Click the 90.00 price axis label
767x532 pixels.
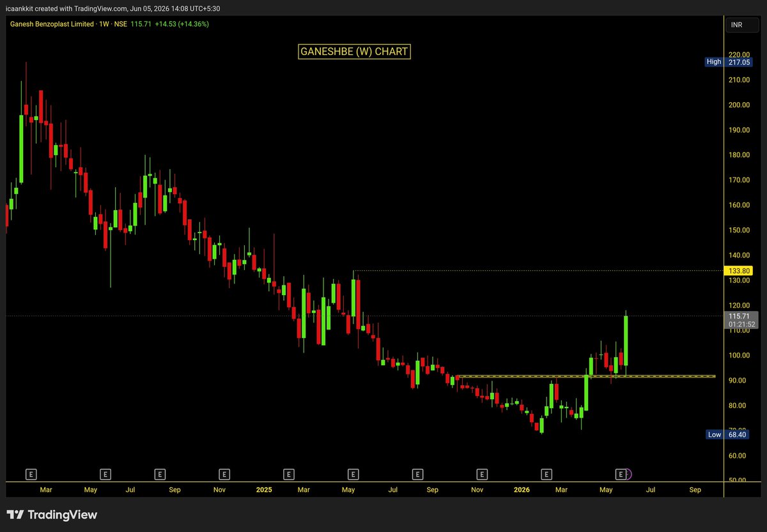pyautogui.click(x=738, y=381)
